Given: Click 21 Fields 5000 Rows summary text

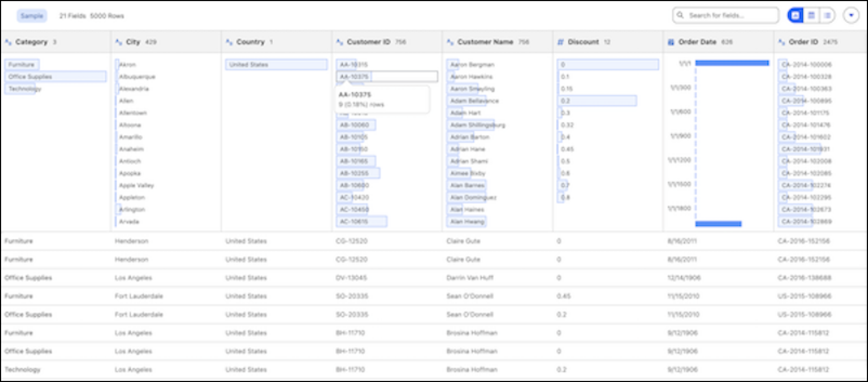Looking at the screenshot, I should click(92, 16).
